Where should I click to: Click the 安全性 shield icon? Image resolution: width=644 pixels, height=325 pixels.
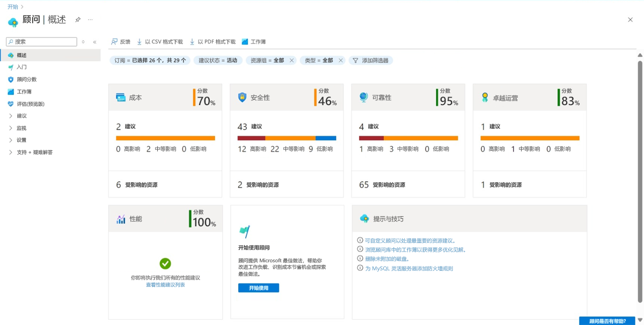[242, 98]
